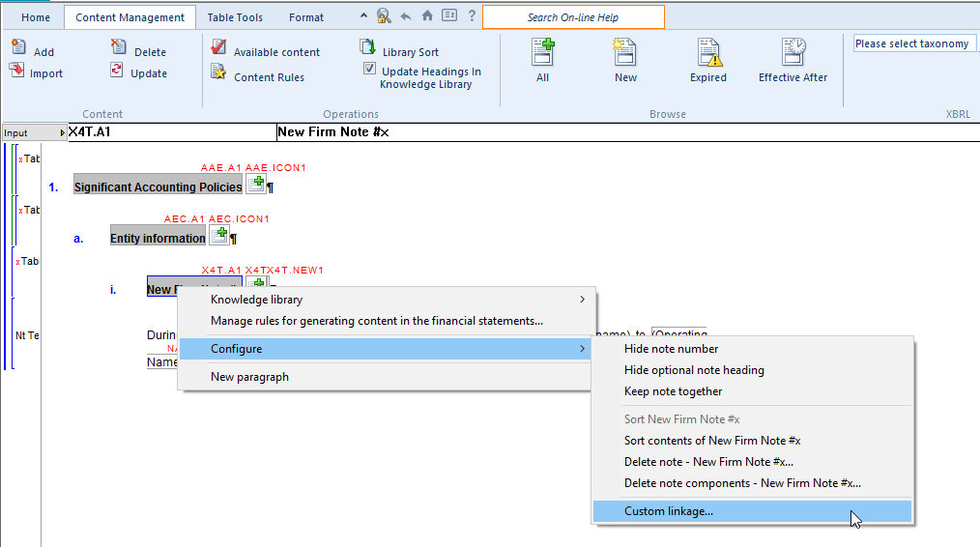Click the Delete content icon
The height and width of the screenshot is (547, 980).
(118, 48)
